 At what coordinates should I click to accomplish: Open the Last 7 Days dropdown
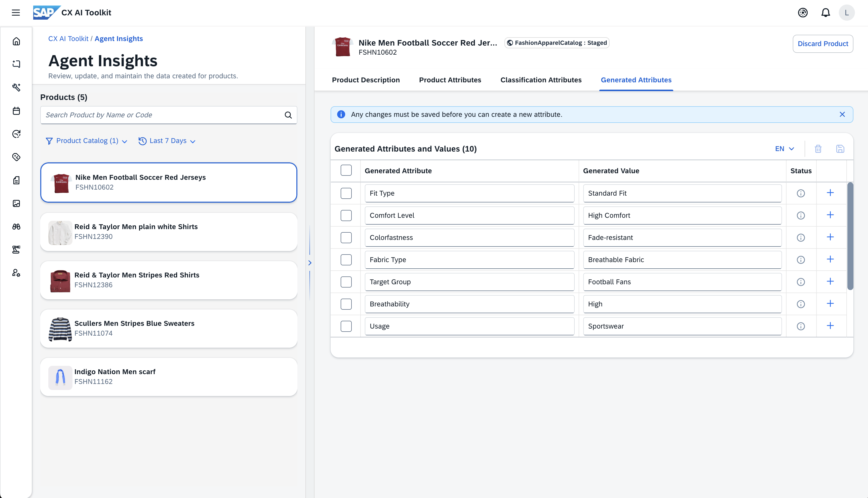pos(167,141)
